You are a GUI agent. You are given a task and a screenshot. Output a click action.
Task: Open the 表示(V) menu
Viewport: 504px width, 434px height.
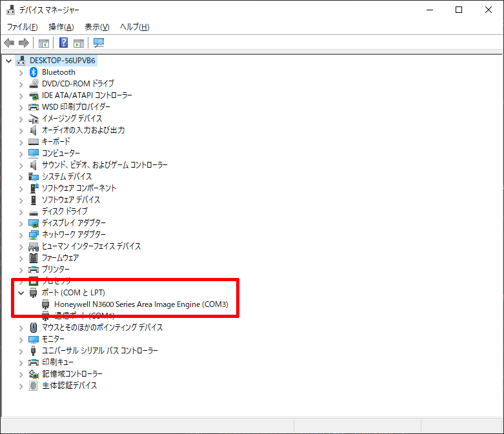pyautogui.click(x=97, y=27)
